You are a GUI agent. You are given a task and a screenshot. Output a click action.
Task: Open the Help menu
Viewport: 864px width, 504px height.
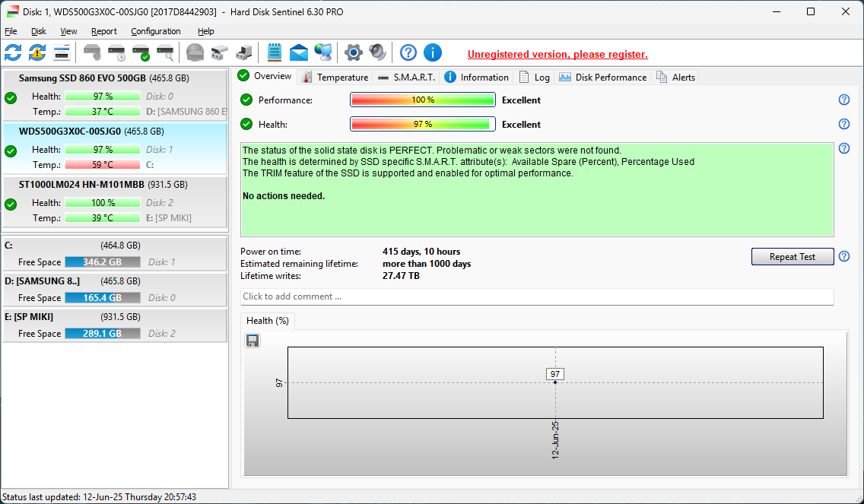coord(205,31)
